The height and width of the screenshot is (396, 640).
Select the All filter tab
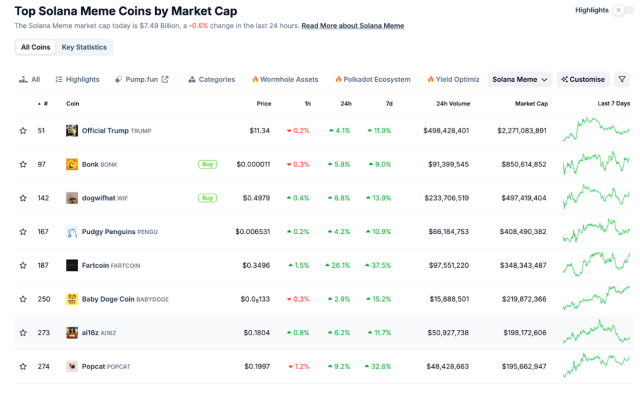[29, 79]
